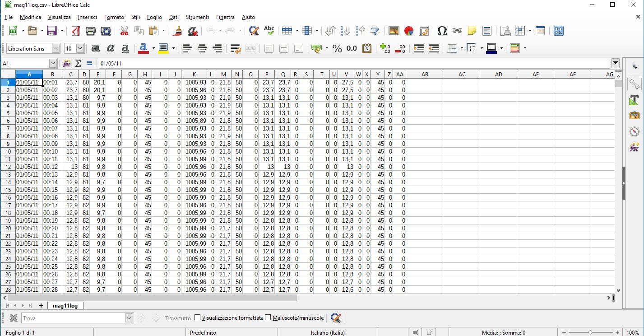The width and height of the screenshot is (644, 336).
Task: Toggle Maiuscole/minuscole checkbox
Action: 268,318
